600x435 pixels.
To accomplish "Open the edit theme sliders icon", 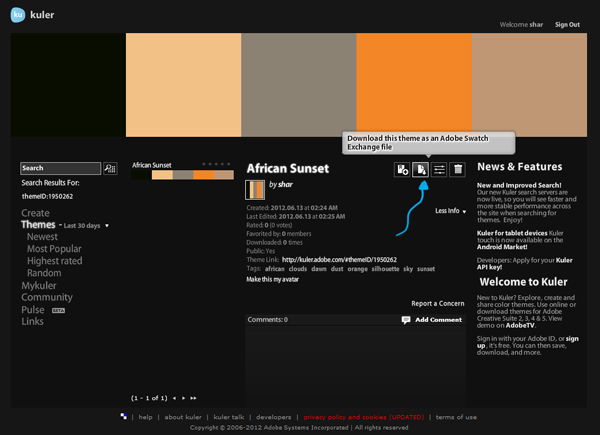I will 439,169.
